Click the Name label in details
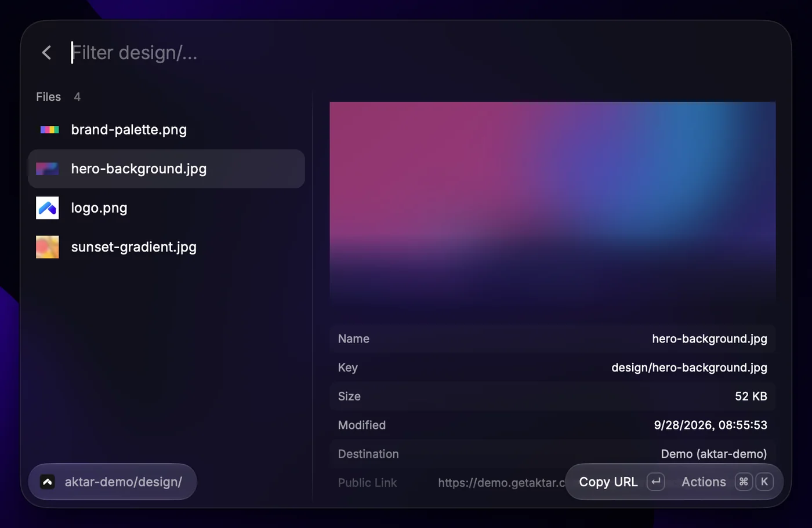812x528 pixels. (x=354, y=338)
